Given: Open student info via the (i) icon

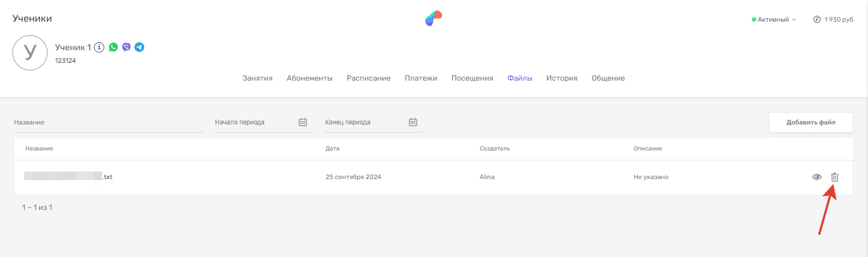Looking at the screenshot, I should click(99, 47).
